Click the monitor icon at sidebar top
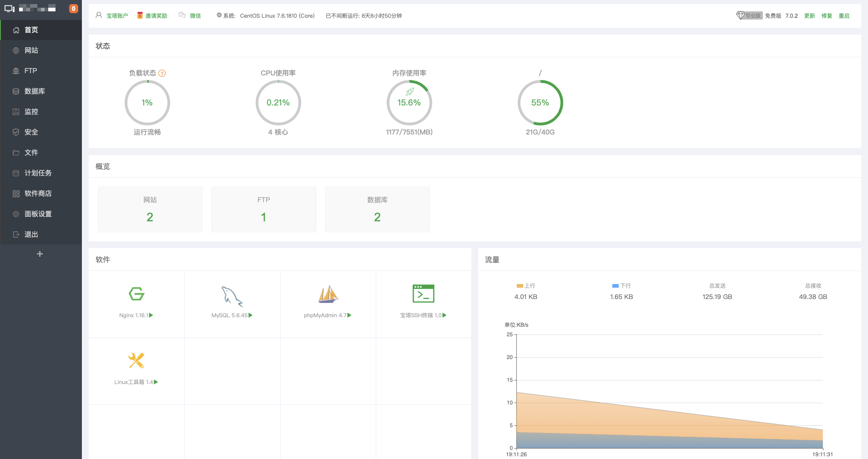This screenshot has height=459, width=868. [10, 9]
